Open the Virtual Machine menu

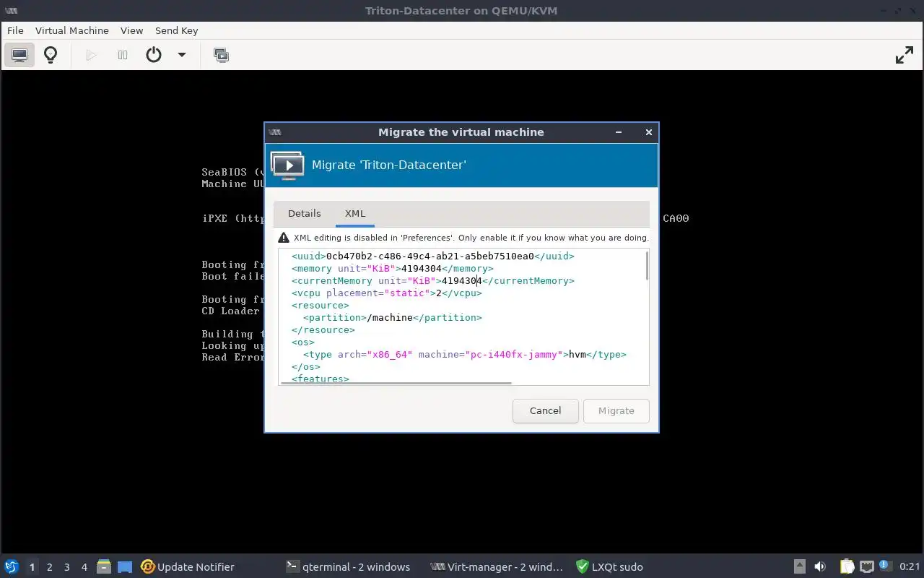(72, 30)
